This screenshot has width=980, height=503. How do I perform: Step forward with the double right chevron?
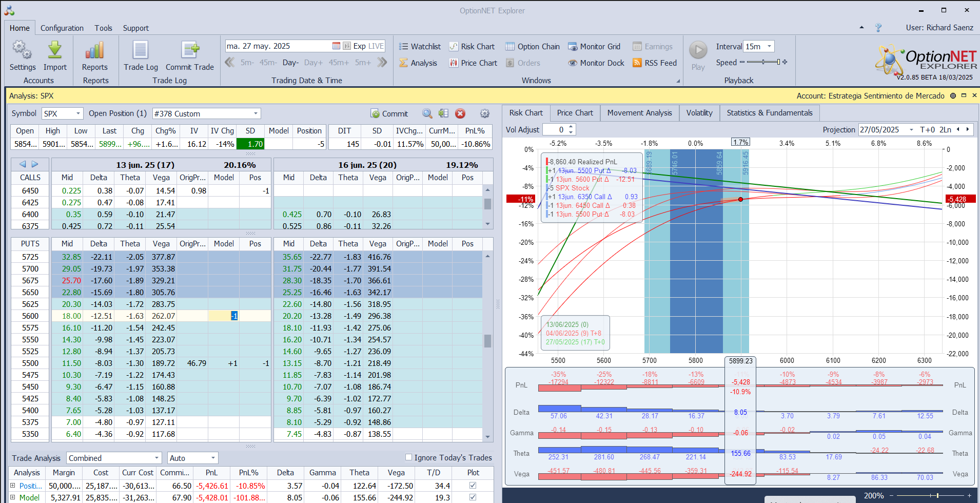pyautogui.click(x=382, y=63)
